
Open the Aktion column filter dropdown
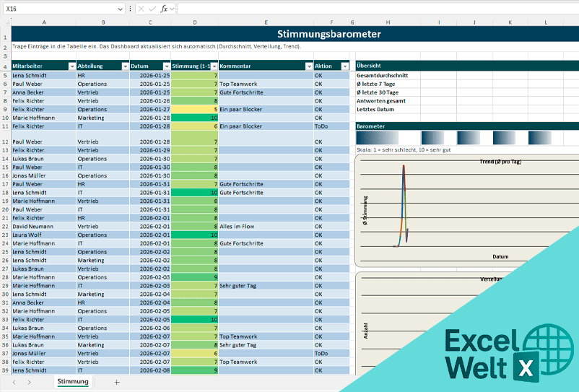pyautogui.click(x=344, y=66)
